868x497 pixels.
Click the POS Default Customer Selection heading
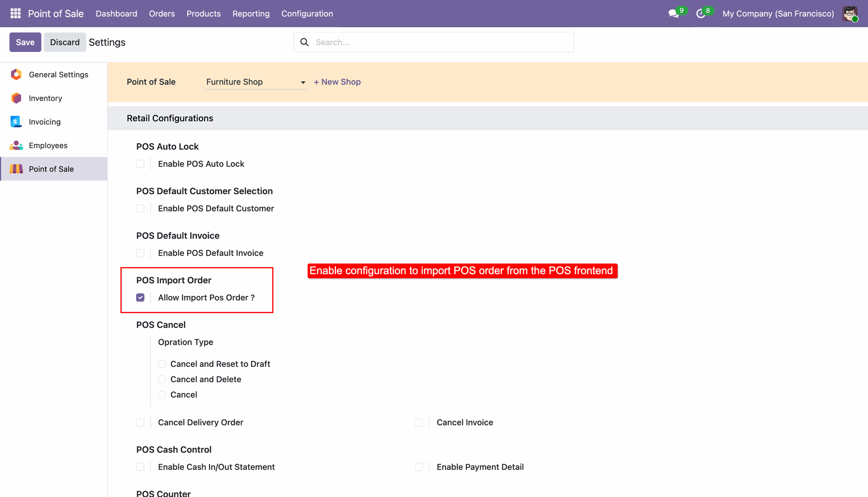(x=204, y=191)
